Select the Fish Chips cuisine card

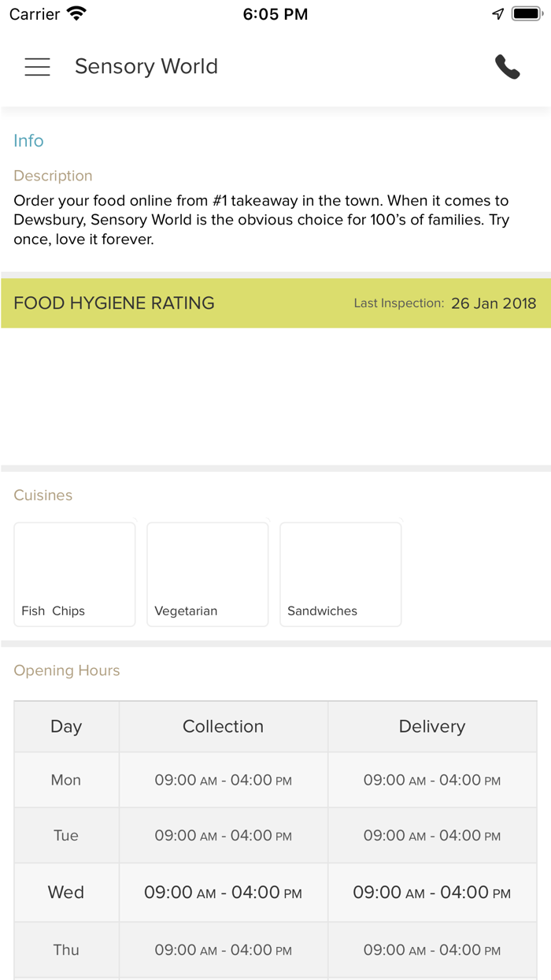point(75,574)
